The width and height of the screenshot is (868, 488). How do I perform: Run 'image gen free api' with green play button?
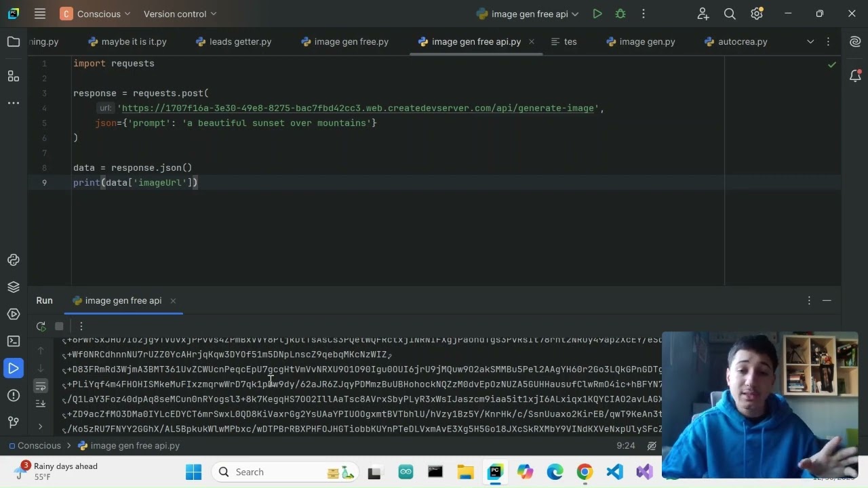pos(597,14)
